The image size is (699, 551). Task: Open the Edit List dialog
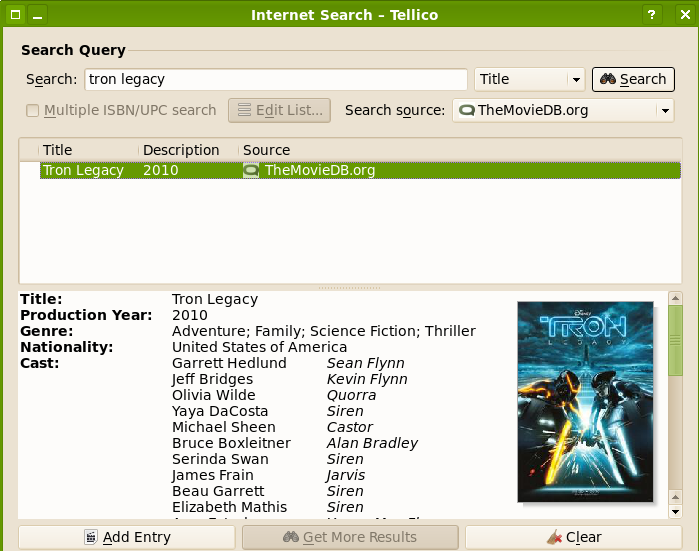[280, 110]
